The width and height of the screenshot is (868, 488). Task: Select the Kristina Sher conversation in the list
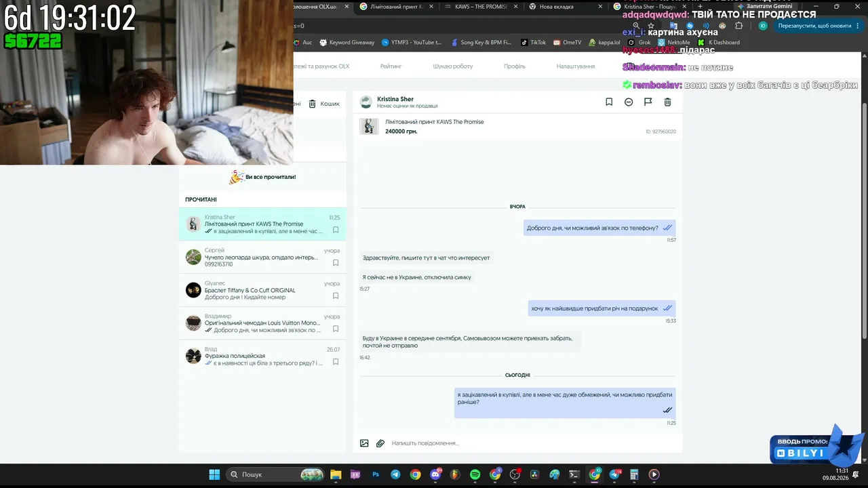click(262, 224)
